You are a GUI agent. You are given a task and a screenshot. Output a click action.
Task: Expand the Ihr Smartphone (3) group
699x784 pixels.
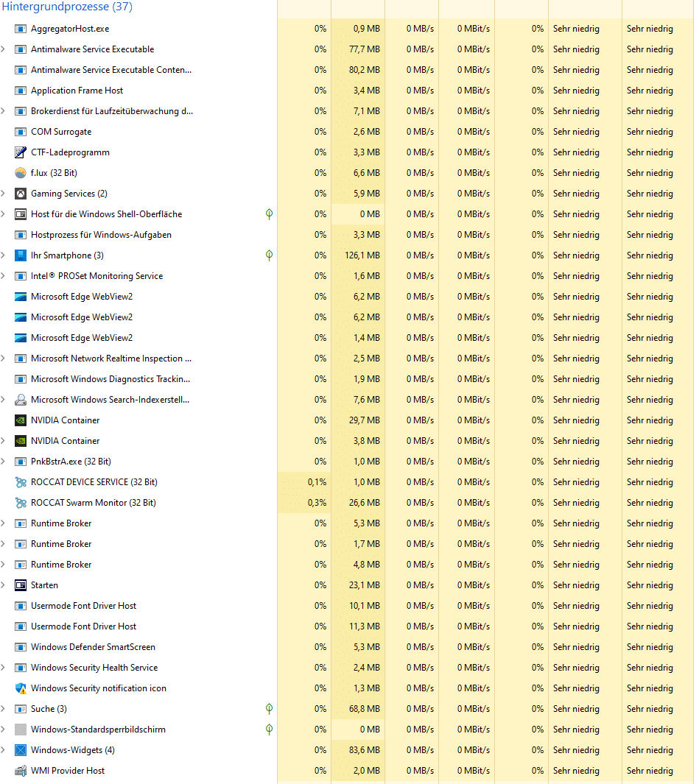pyautogui.click(x=3, y=255)
